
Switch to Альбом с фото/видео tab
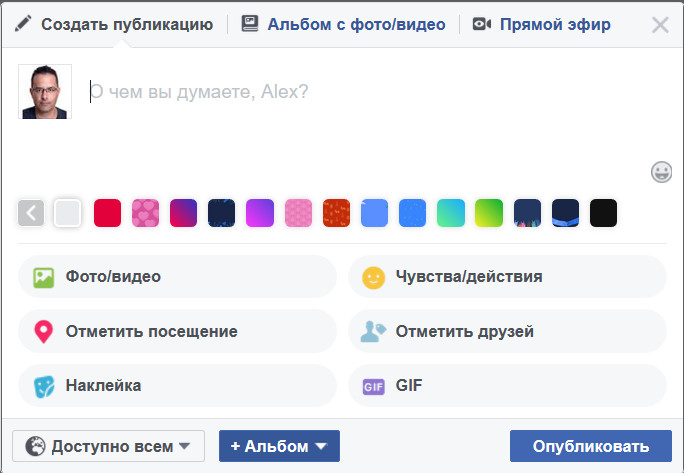click(343, 24)
